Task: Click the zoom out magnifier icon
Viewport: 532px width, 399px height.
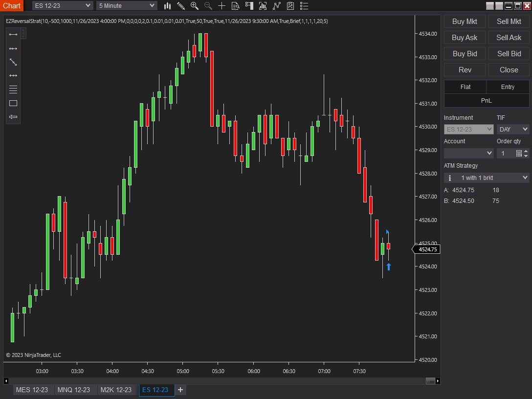Action: 208,6
